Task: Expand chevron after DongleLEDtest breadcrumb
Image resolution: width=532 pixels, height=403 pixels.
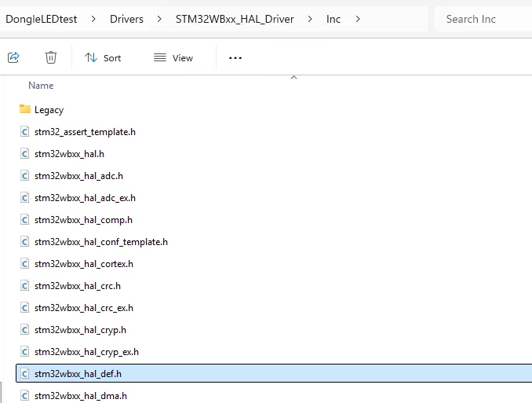Action: pos(93,19)
